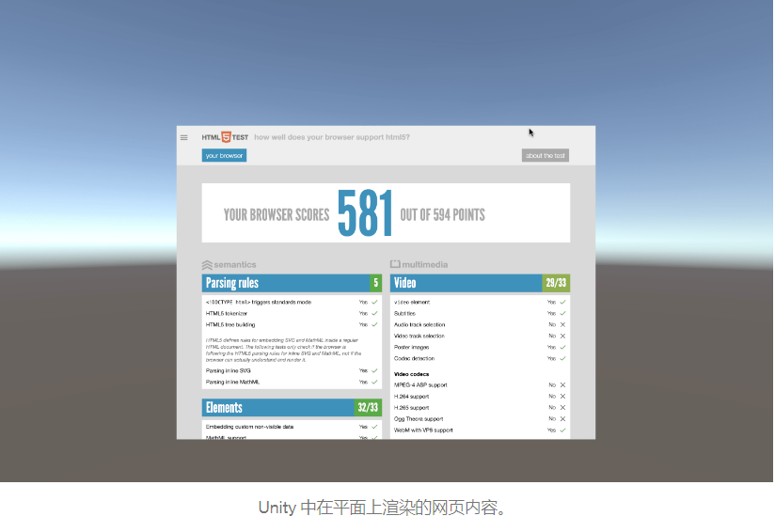
Task: Click the Elements section header
Action: click(292, 408)
